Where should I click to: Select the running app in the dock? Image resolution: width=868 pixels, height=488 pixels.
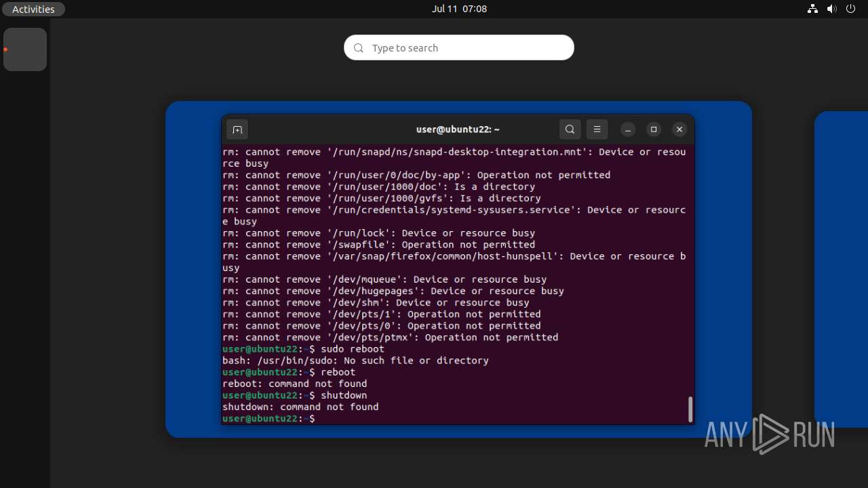point(25,49)
